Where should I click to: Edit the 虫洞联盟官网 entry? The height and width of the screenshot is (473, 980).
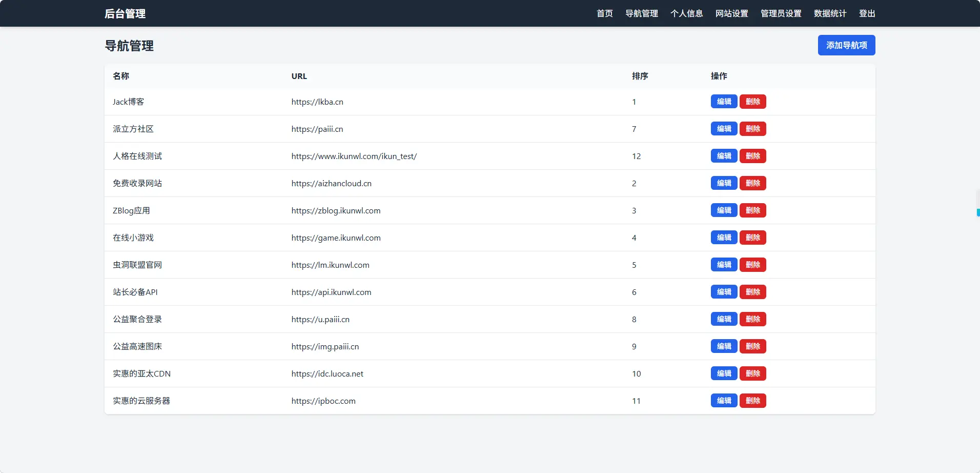tap(724, 265)
